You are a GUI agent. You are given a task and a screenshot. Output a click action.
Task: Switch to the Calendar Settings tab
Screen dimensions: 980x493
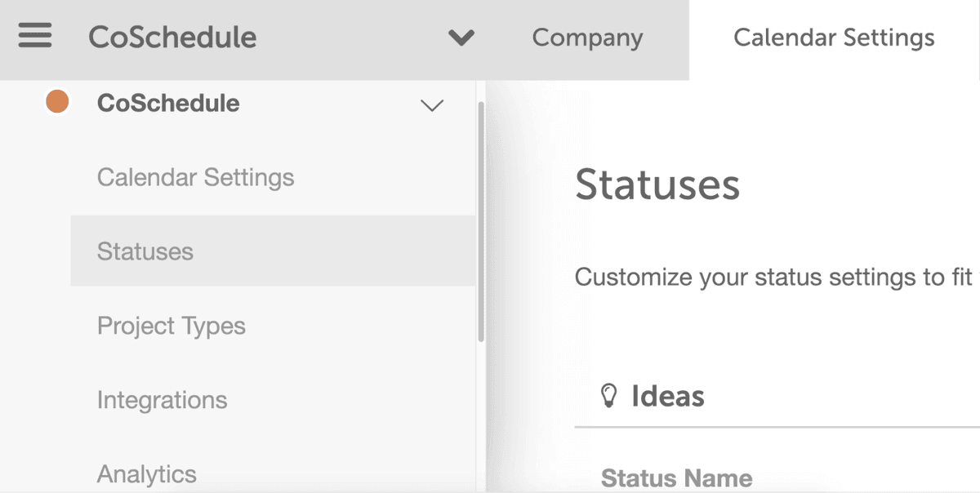[834, 37]
